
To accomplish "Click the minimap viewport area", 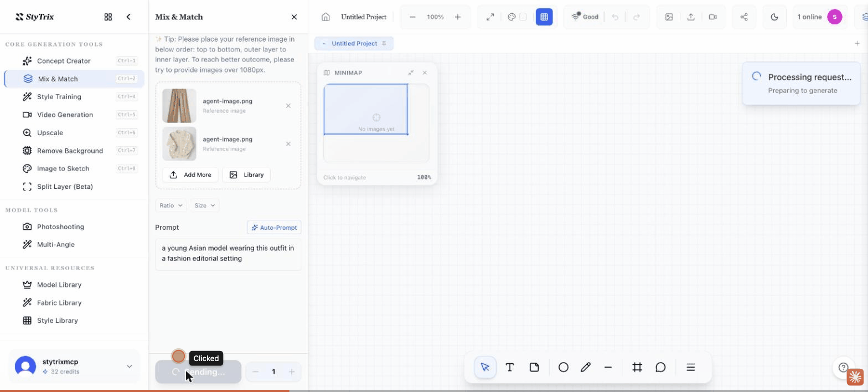I will [366, 110].
